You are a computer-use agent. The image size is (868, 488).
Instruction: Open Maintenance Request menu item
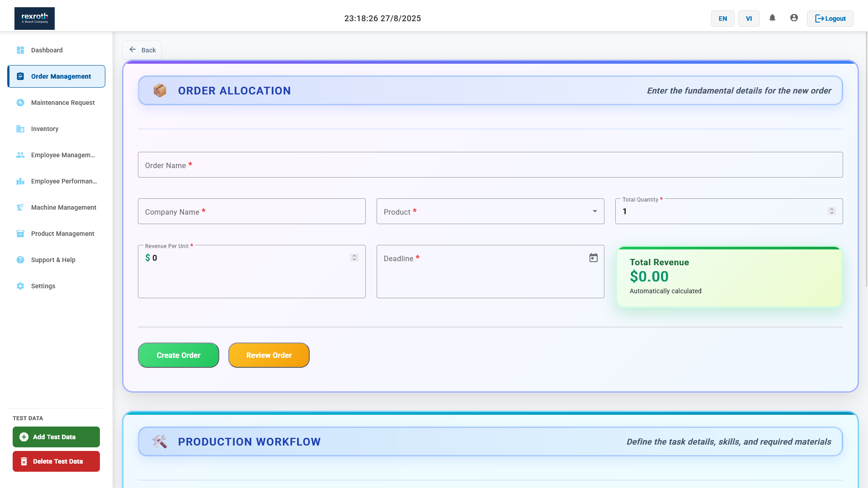pos(63,103)
